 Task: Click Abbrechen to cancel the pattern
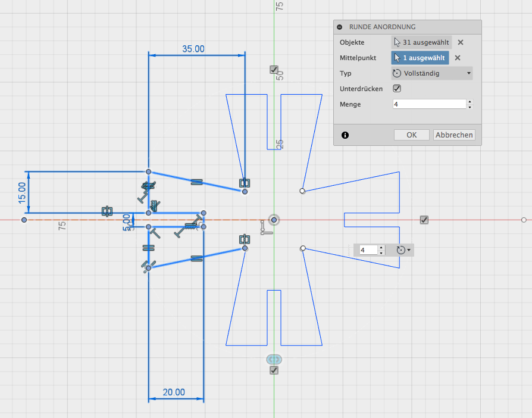tap(454, 135)
